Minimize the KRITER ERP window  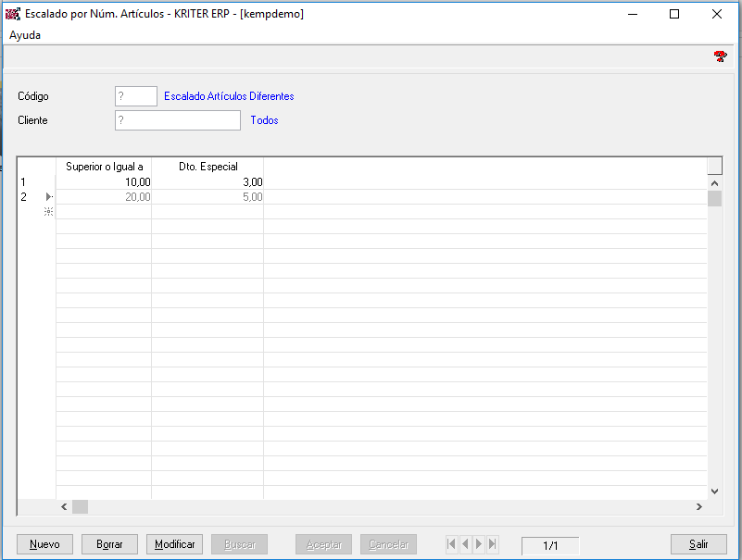633,14
